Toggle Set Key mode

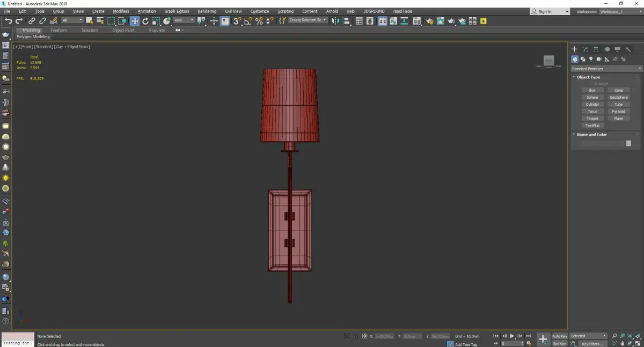tap(560, 344)
